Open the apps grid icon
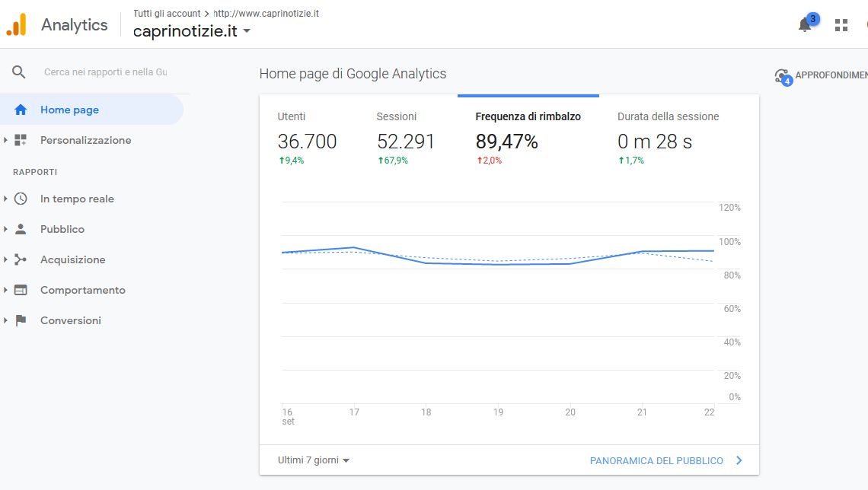The image size is (868, 490). pyautogui.click(x=841, y=25)
